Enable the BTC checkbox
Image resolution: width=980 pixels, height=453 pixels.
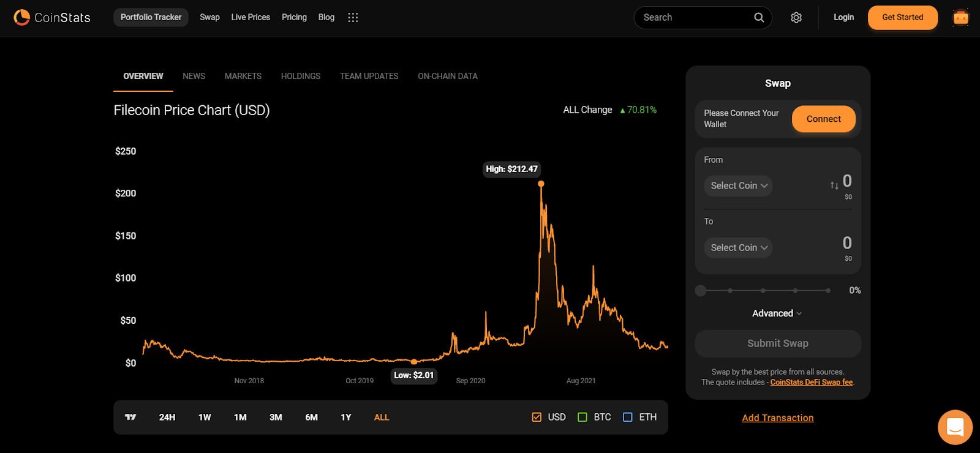point(582,417)
